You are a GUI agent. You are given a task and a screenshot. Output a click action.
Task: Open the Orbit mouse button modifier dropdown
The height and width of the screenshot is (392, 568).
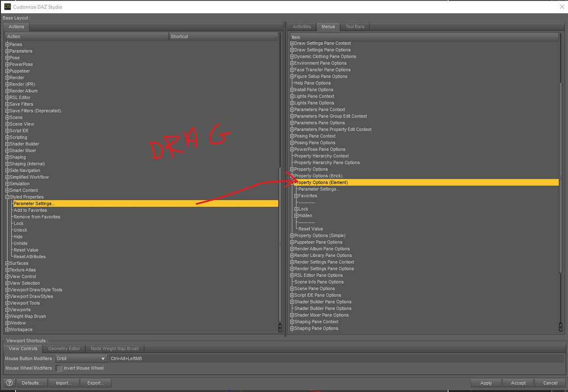[81, 358]
